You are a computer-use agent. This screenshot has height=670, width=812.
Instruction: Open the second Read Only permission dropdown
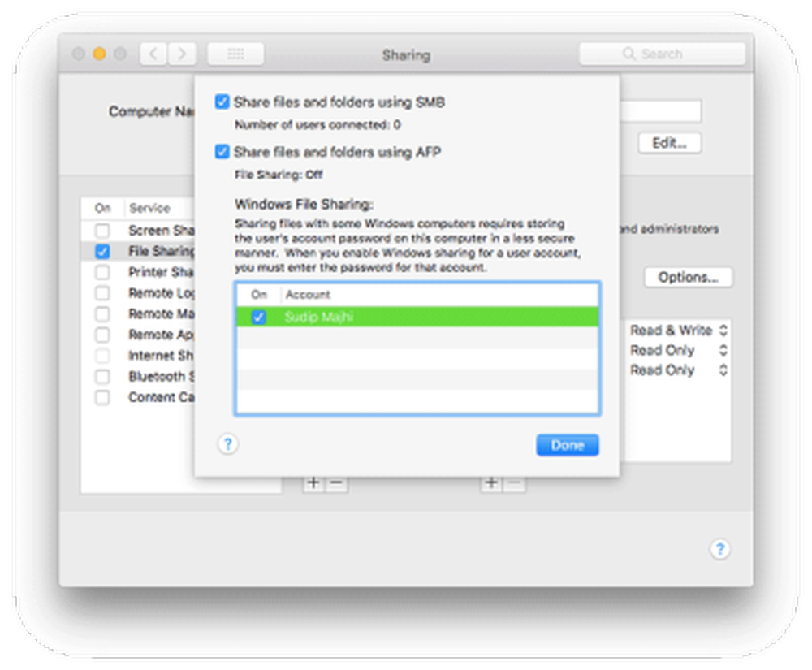(678, 370)
